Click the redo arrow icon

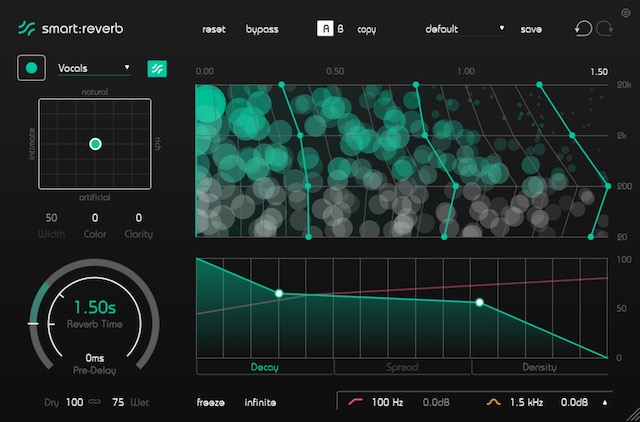603,29
